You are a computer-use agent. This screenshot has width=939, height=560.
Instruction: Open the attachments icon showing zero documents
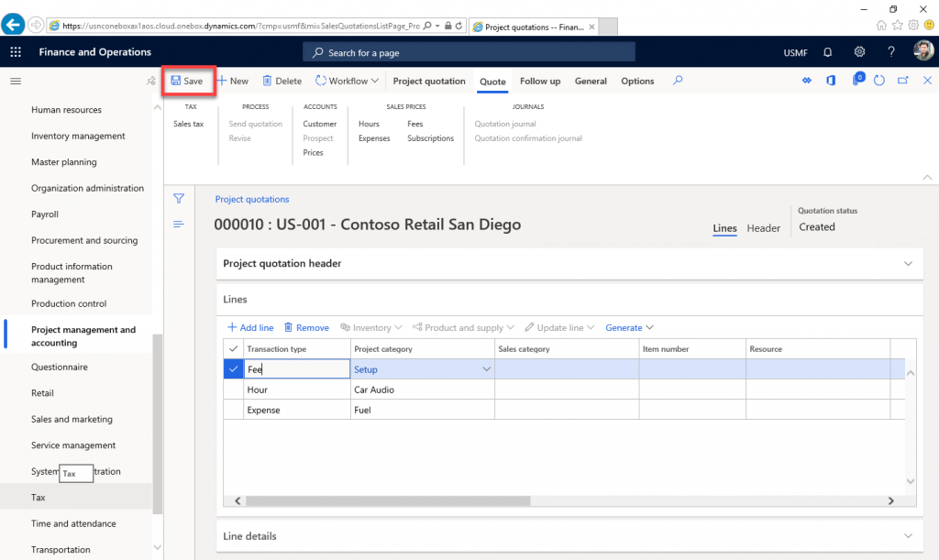click(x=858, y=81)
